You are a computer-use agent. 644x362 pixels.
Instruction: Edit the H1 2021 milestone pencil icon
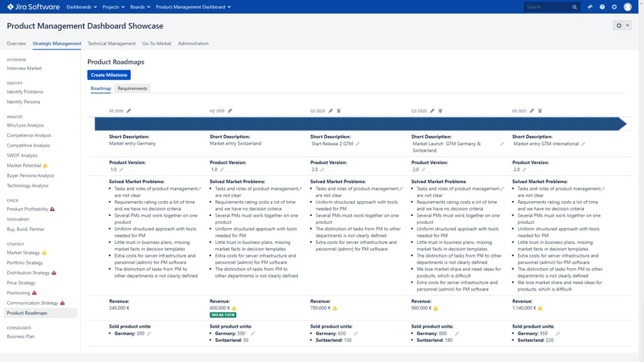tap(532, 111)
